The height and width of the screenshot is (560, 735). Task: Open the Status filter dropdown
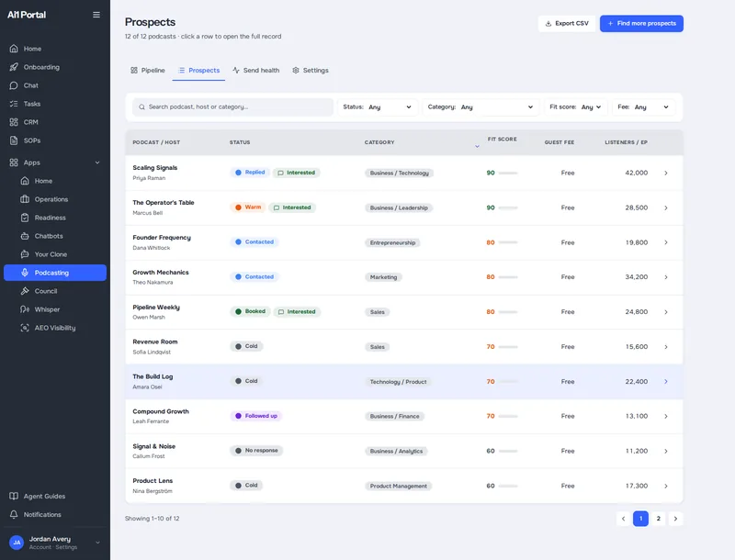pyautogui.click(x=378, y=107)
